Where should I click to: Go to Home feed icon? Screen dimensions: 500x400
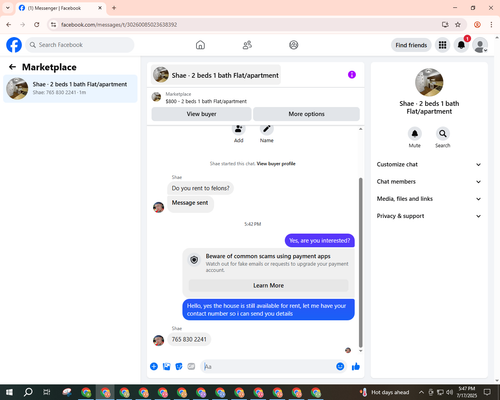pyautogui.click(x=200, y=45)
